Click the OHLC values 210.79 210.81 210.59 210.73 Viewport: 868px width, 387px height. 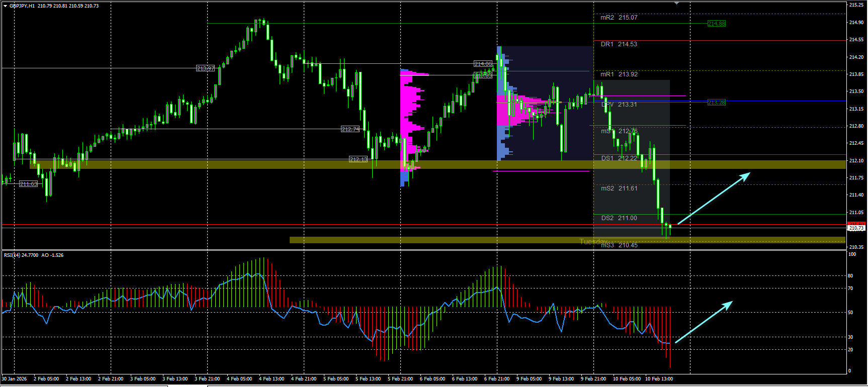(x=68, y=6)
